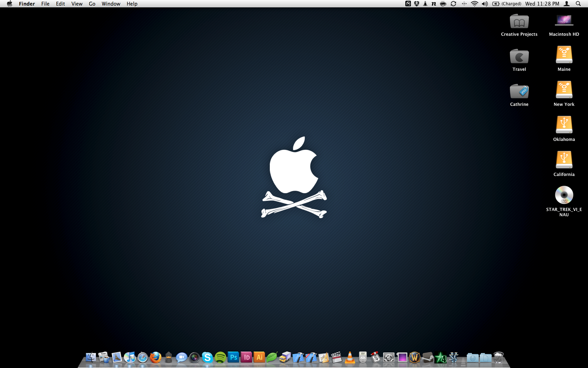Screen dimensions: 588x368
Task: Launch Coda green leaf icon
Action: coord(272,357)
